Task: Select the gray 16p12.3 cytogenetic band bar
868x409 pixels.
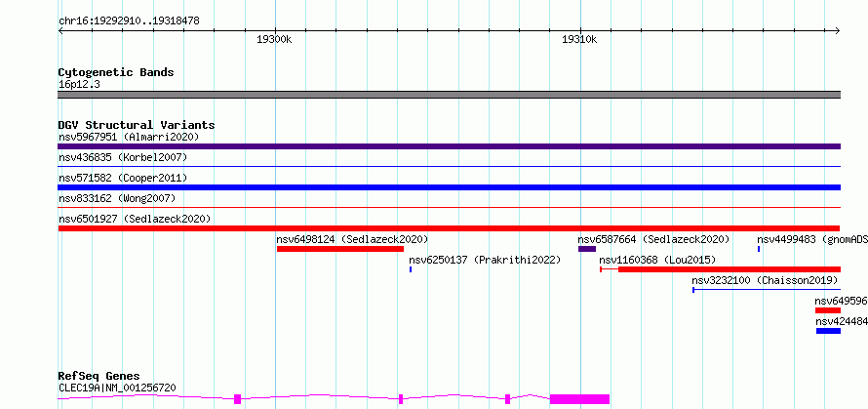Action: click(449, 95)
